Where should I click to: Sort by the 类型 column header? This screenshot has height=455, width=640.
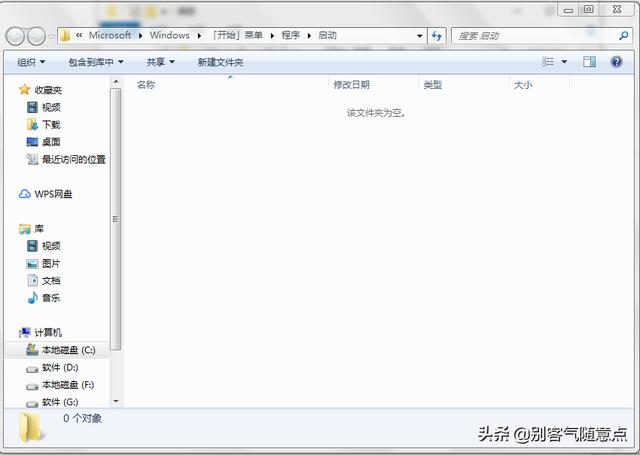pyautogui.click(x=433, y=84)
